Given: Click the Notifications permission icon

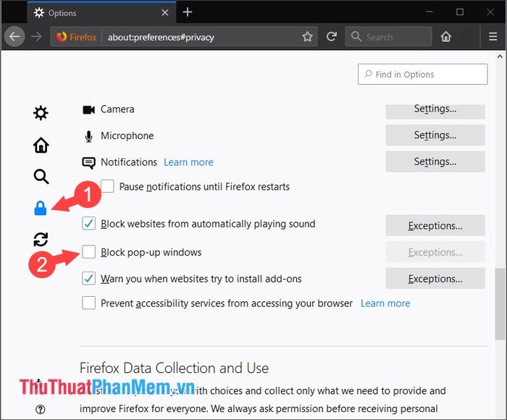Looking at the screenshot, I should click(x=88, y=163).
